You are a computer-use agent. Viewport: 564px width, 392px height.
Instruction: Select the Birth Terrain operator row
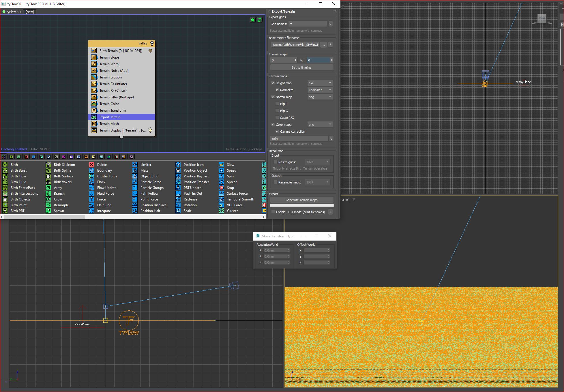point(121,51)
